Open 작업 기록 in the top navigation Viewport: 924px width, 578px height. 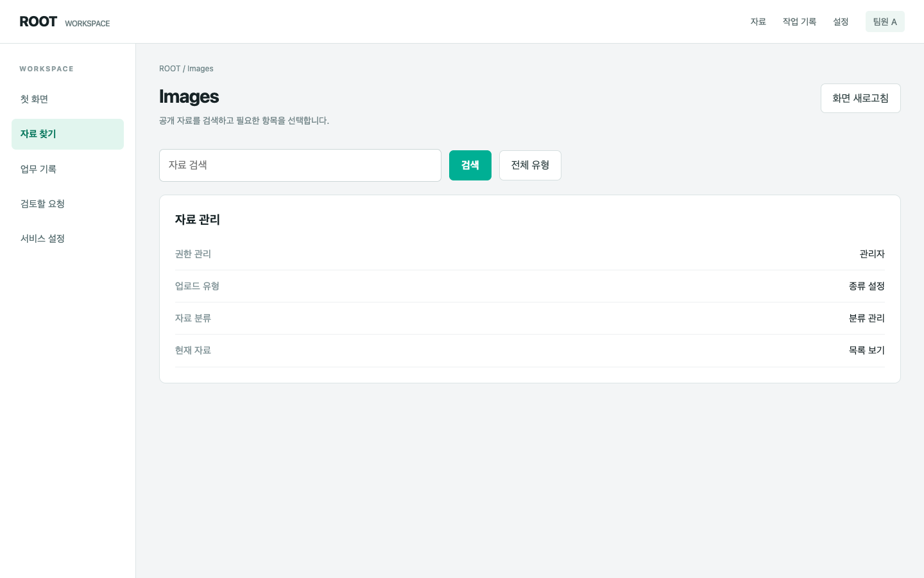pos(800,22)
